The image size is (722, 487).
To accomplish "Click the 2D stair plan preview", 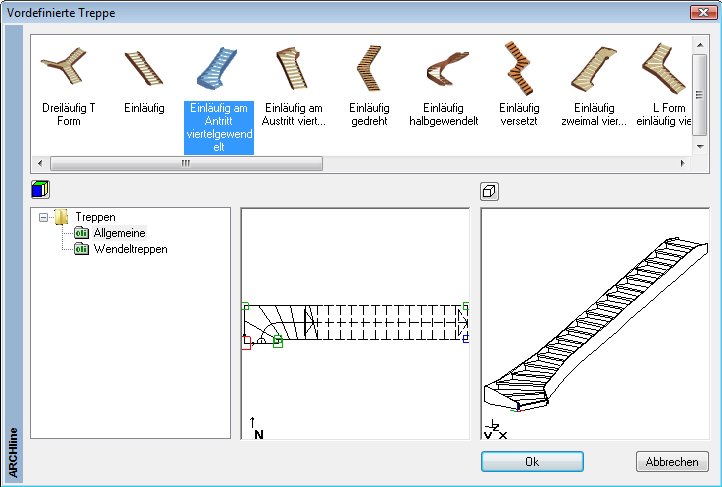I will pos(355,324).
